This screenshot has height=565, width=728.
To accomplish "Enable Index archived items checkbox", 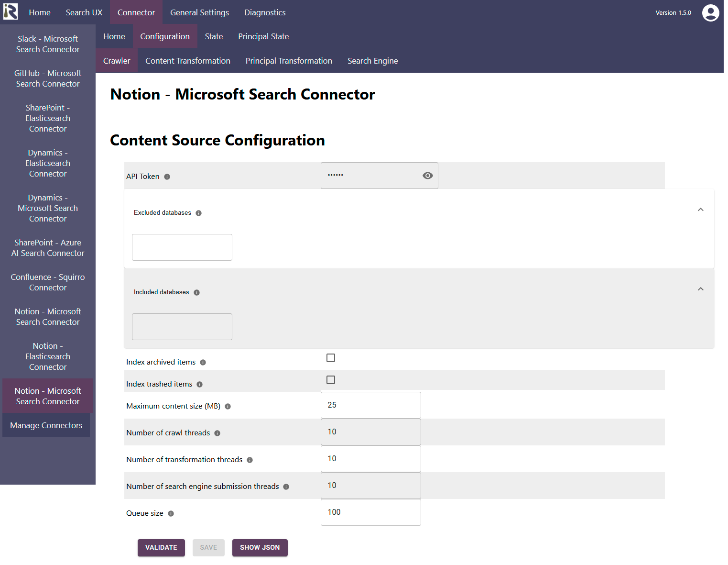I will coord(331,358).
